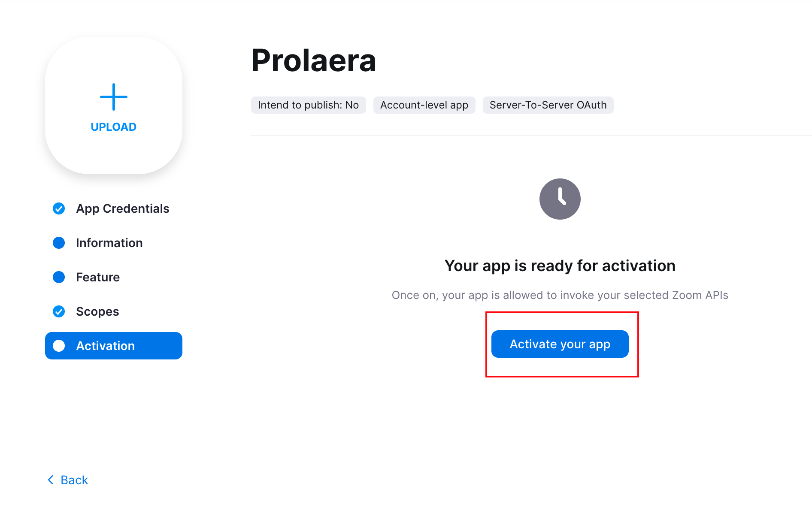The height and width of the screenshot is (507, 812).
Task: Open the Feature section
Action: 98,277
